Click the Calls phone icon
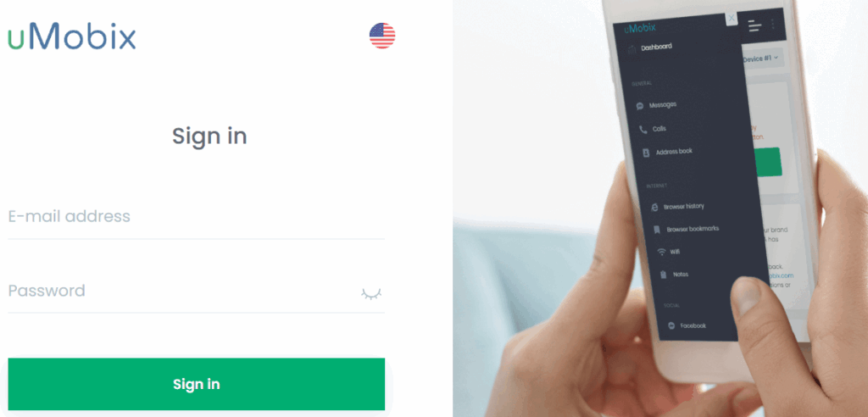This screenshot has height=417, width=868. (643, 129)
